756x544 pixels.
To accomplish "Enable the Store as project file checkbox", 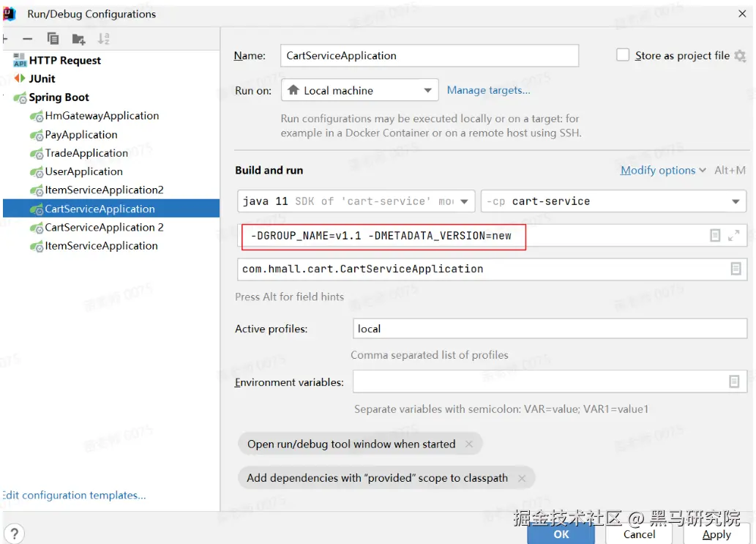I will 623,55.
